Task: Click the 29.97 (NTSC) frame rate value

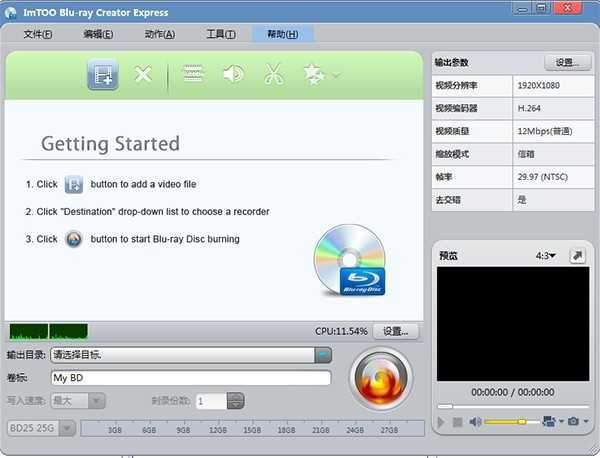Action: coord(543,177)
